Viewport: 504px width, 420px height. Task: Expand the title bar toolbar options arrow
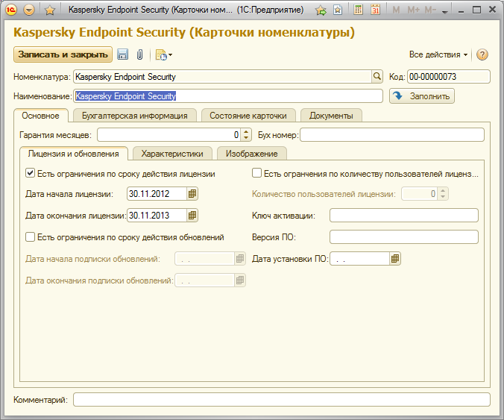click(x=445, y=12)
